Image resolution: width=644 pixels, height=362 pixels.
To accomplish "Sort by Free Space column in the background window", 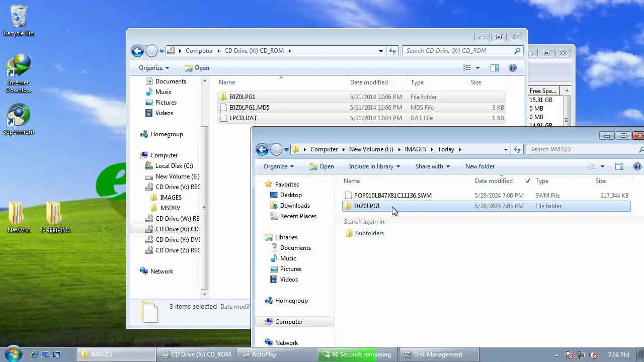I will point(543,91).
